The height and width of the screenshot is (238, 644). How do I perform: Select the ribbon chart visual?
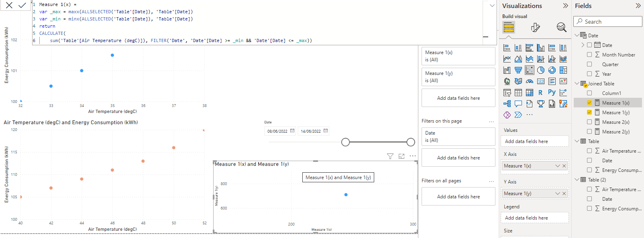563,59
